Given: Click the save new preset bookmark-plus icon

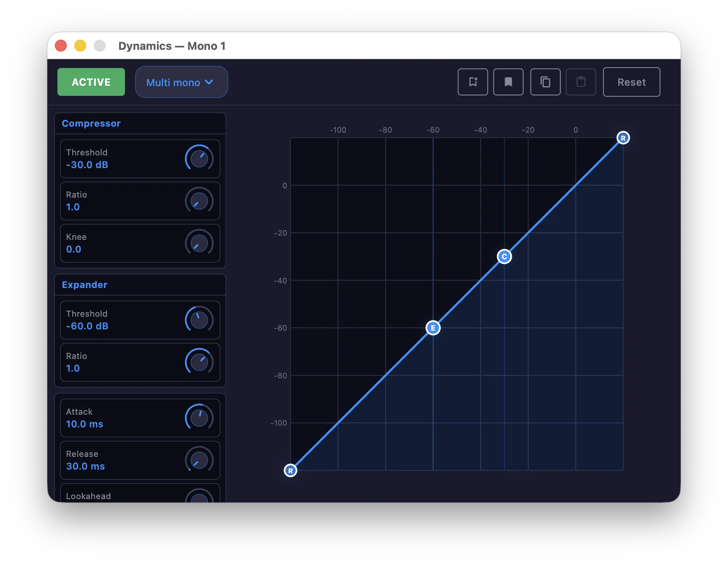Looking at the screenshot, I should 473,82.
